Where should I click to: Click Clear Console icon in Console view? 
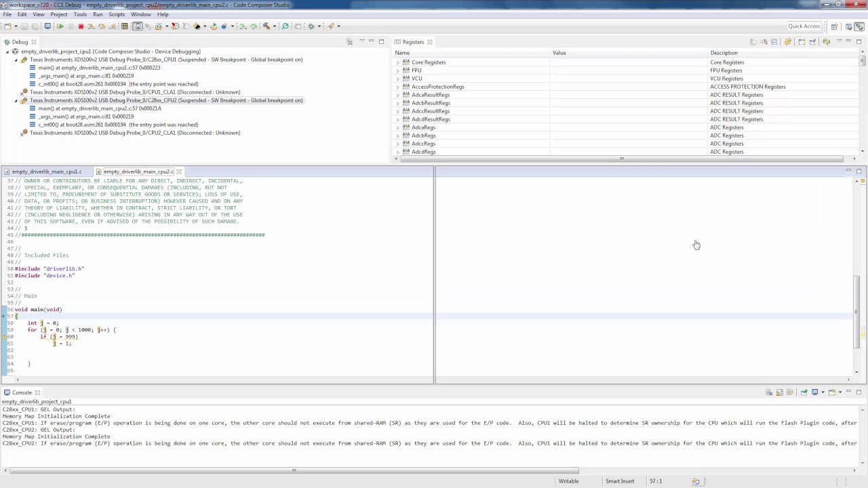(769, 392)
